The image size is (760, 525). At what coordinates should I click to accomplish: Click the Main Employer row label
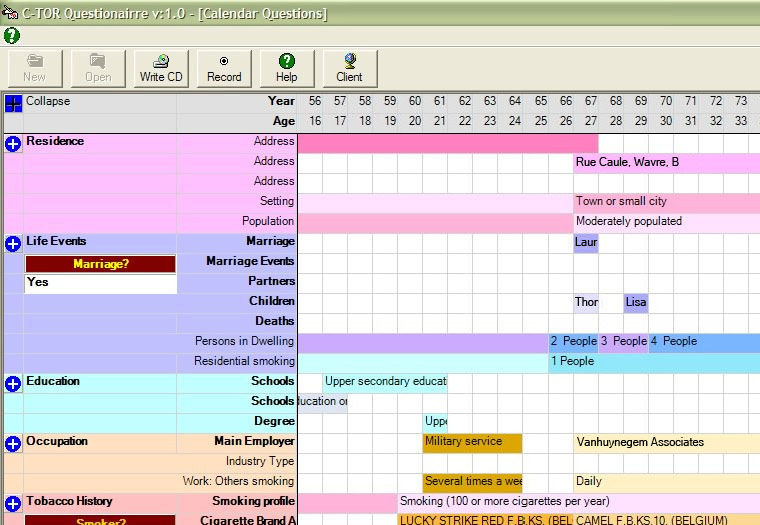254,442
